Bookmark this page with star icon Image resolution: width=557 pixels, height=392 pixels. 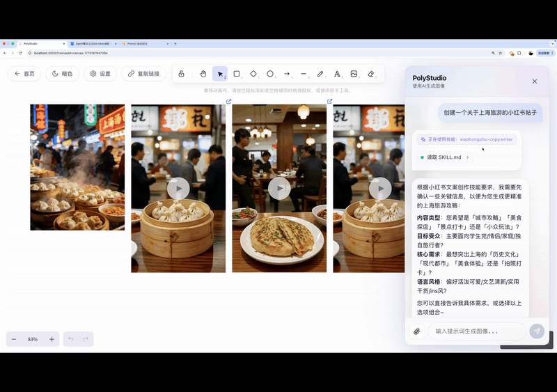(x=500, y=53)
